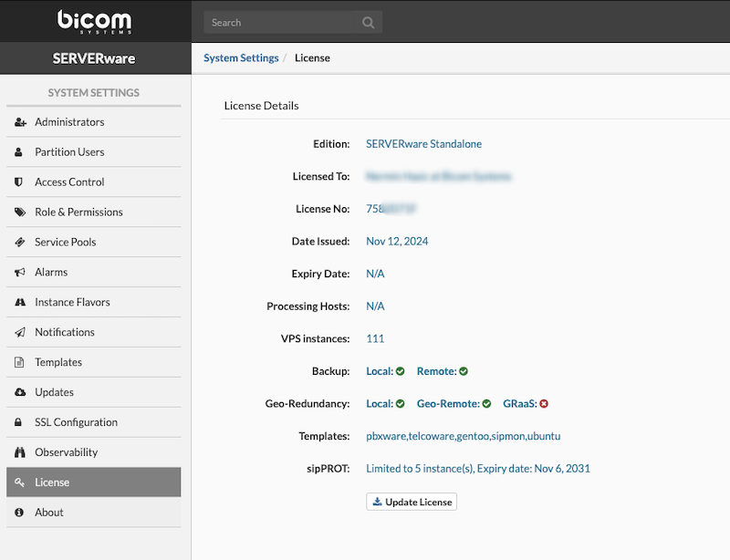The image size is (730, 560).
Task: Click the Backup Remote green check icon
Action: [x=464, y=371]
